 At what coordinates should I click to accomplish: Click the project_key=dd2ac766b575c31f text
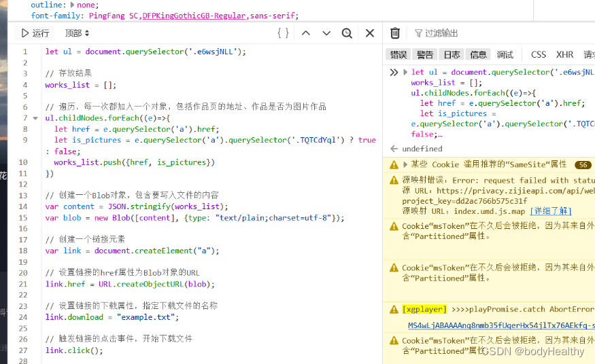coord(465,201)
